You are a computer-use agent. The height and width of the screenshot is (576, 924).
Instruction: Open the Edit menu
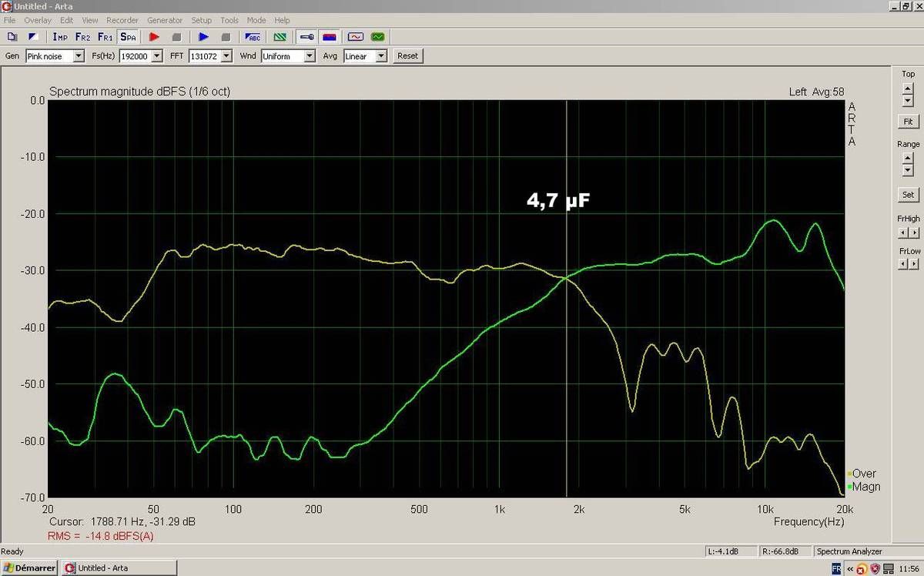point(67,20)
